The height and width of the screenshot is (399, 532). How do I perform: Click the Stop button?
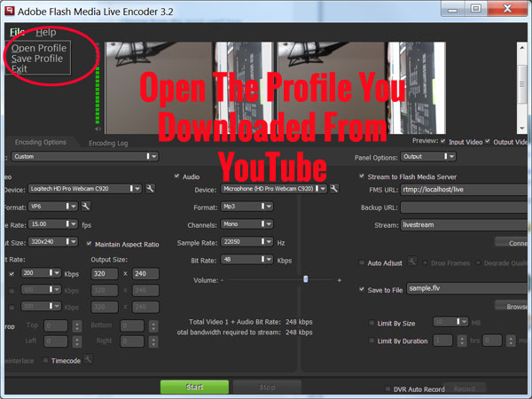coord(267,387)
